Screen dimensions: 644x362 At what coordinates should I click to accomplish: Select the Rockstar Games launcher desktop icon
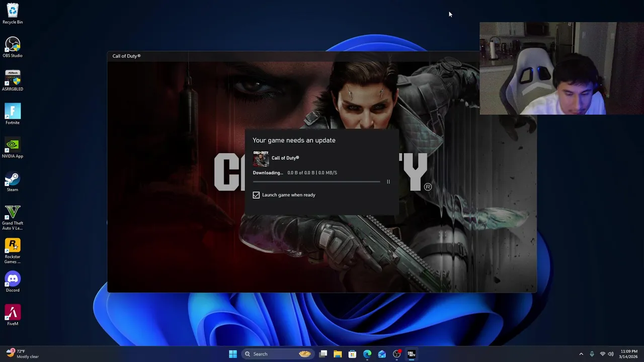pyautogui.click(x=13, y=251)
